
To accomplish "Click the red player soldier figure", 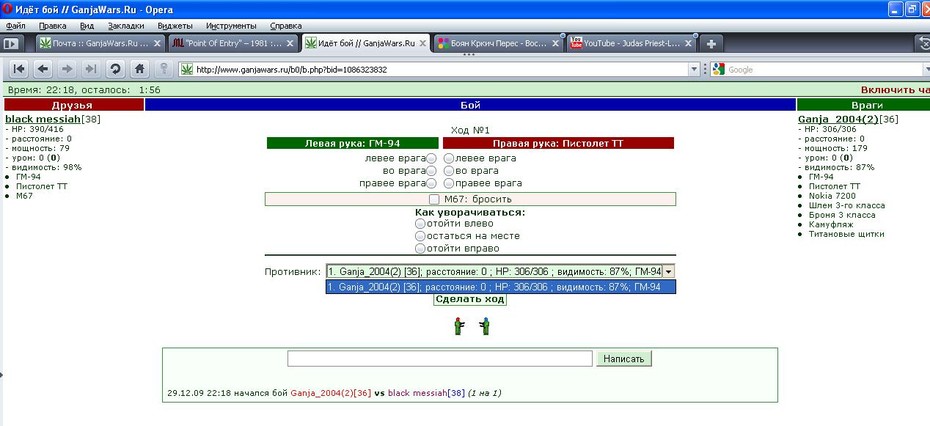I will pos(459,326).
